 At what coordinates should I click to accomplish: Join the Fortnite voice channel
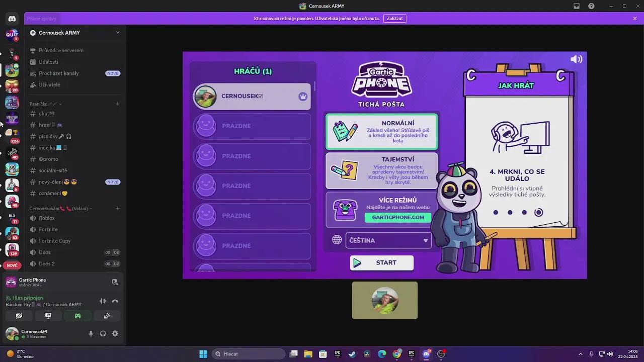[x=74, y=230]
